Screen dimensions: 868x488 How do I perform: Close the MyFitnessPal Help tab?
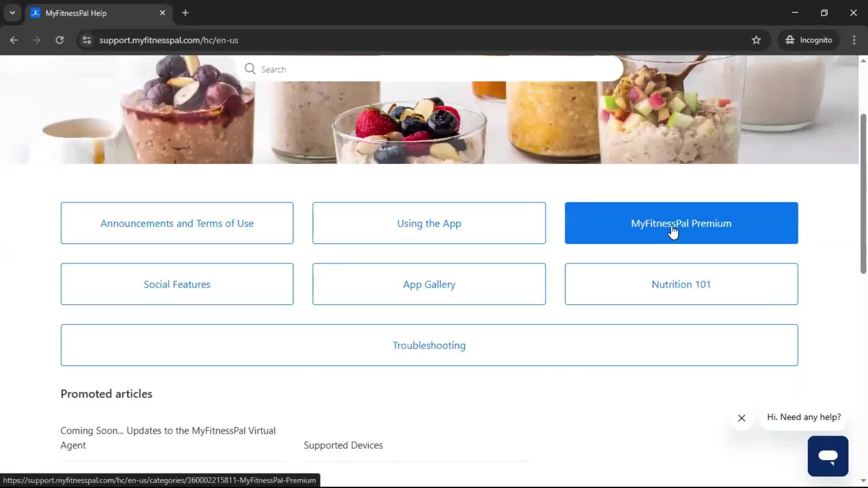coord(162,13)
